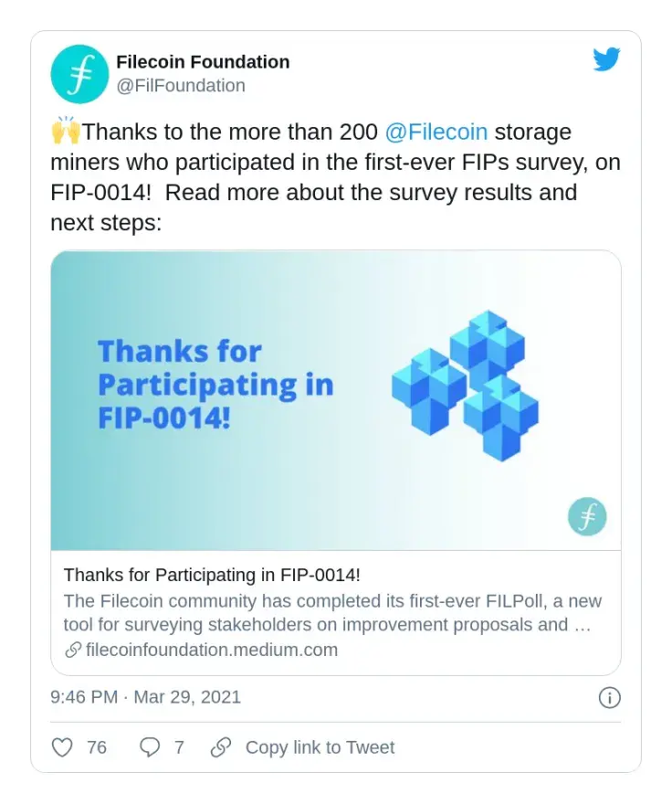This screenshot has width=672, height=804.
Task: Click the 76 likes count
Action: point(97,747)
